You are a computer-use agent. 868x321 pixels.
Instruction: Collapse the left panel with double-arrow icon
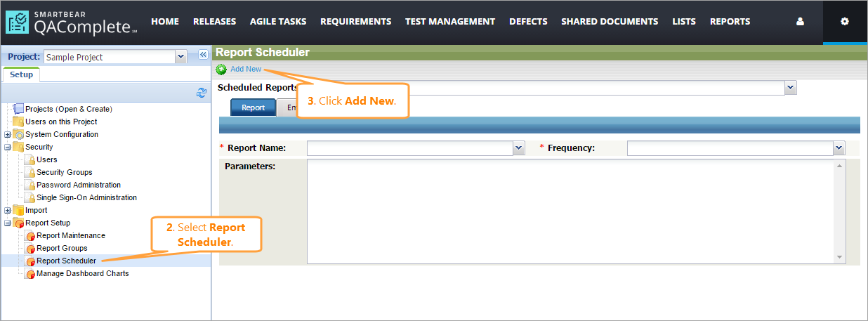coord(202,55)
